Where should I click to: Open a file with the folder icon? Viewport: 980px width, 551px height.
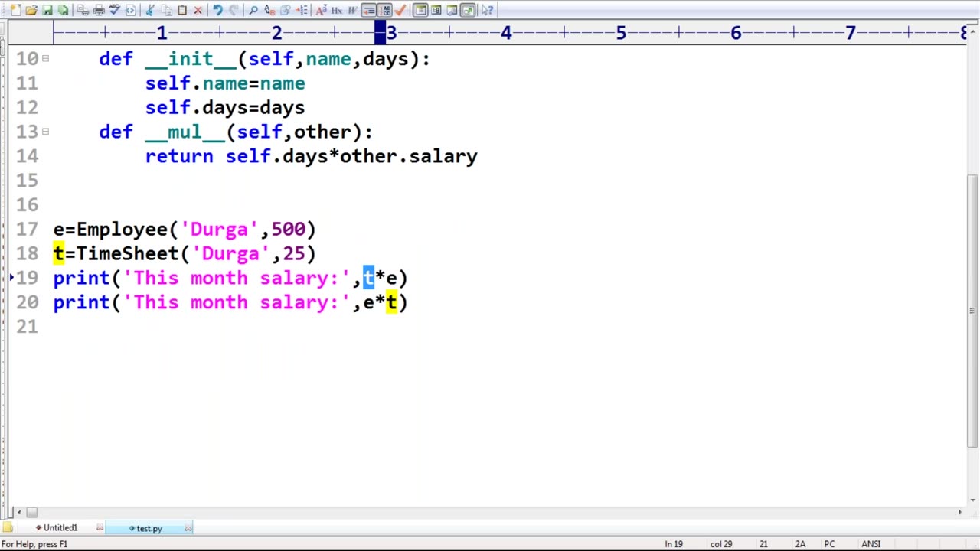point(31,10)
